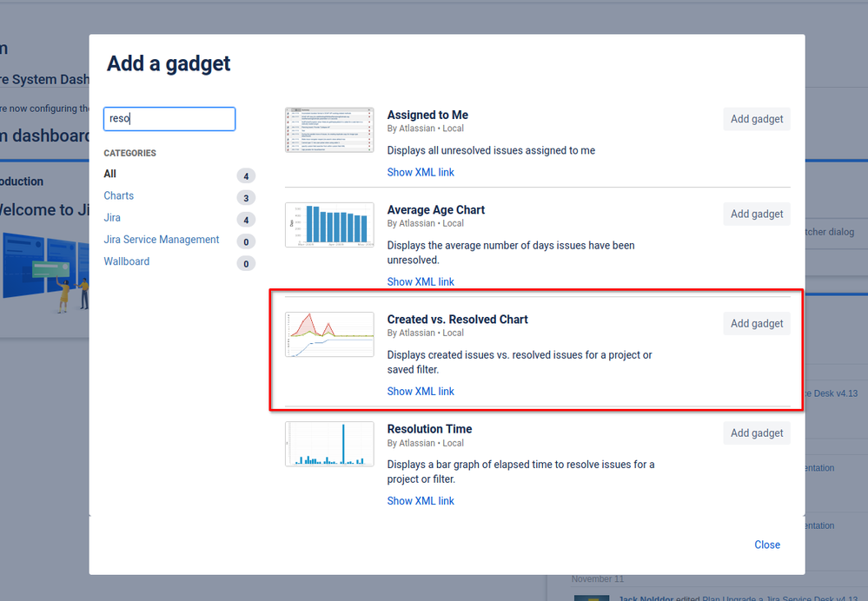Click 'By Atlassian • Local' under Resolution Time
Viewport: 868px width, 601px height.
point(425,443)
